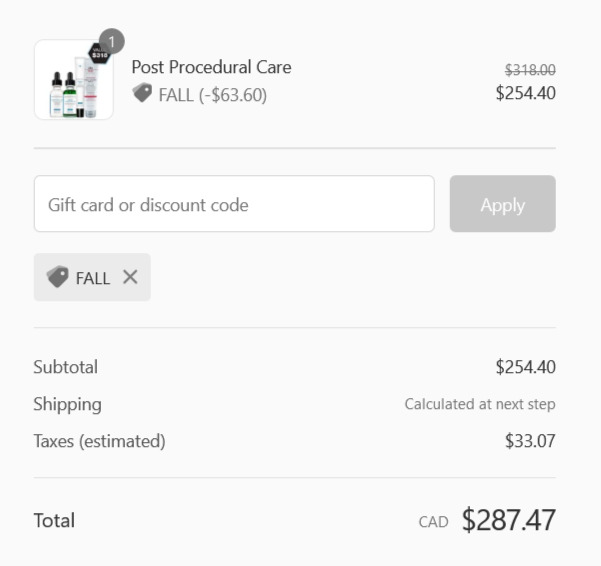Click the Apply button
The width and height of the screenshot is (601, 566).
(502, 204)
